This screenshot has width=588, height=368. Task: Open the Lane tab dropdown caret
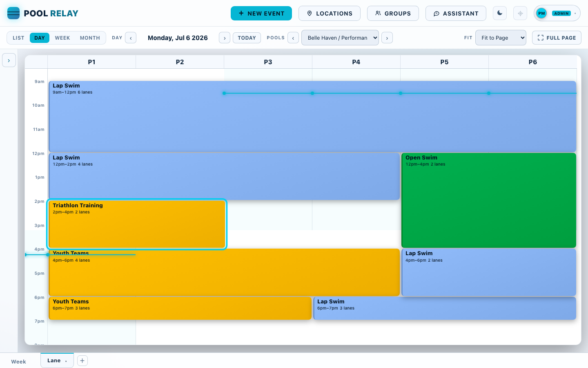tap(66, 361)
